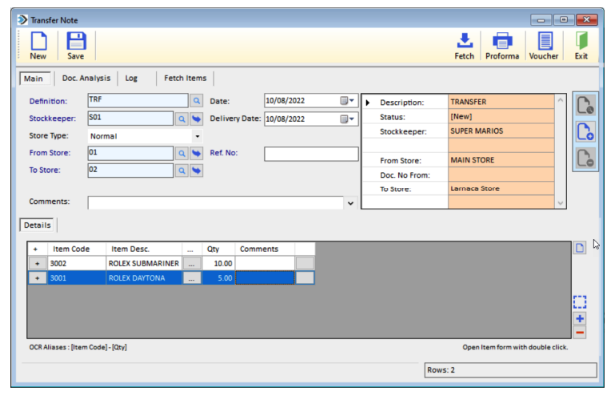This screenshot has height=399, width=613.
Task: Click the Item Desc. column header
Action: (x=144, y=249)
